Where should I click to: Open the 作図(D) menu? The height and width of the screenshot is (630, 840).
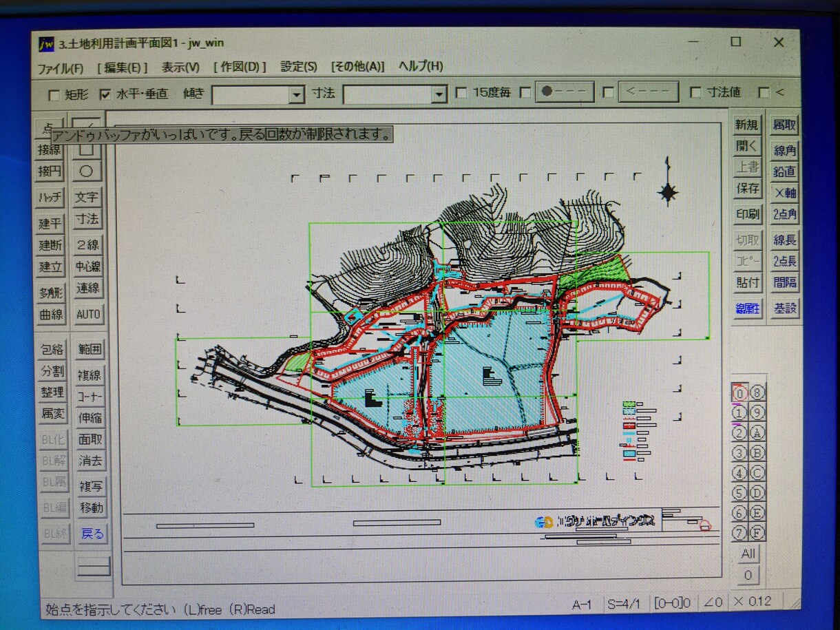[x=240, y=67]
